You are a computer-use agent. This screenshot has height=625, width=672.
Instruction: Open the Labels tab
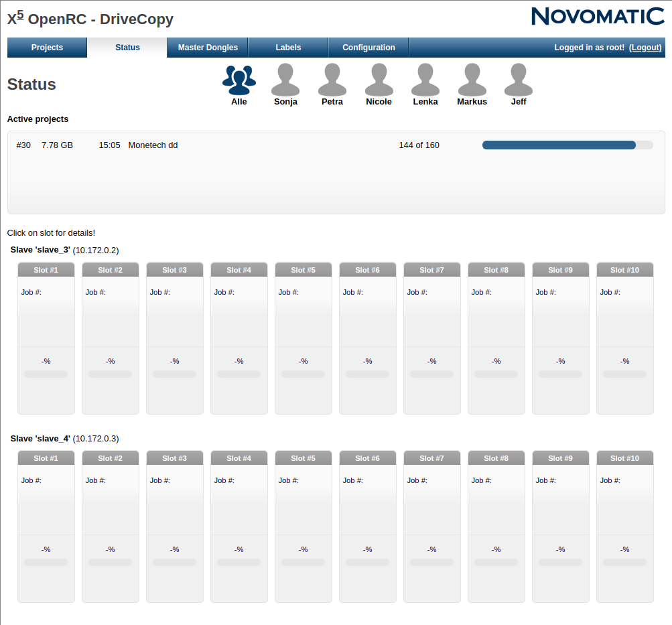[x=288, y=48]
